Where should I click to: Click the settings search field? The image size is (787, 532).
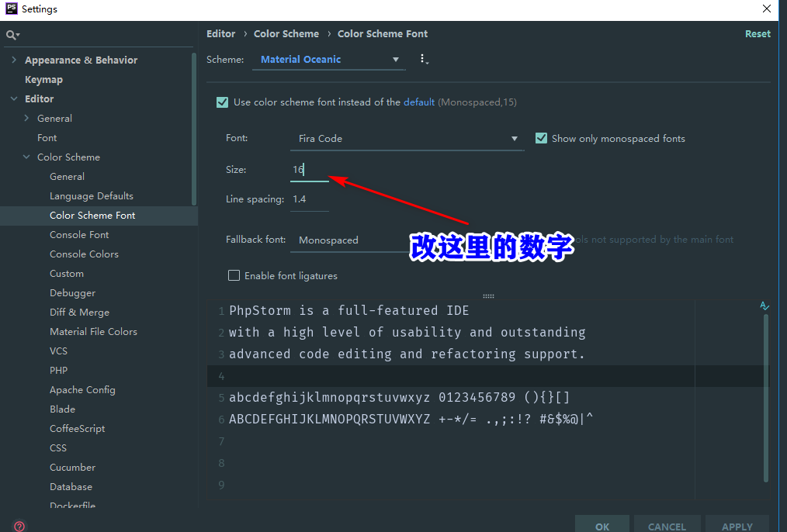(99, 35)
